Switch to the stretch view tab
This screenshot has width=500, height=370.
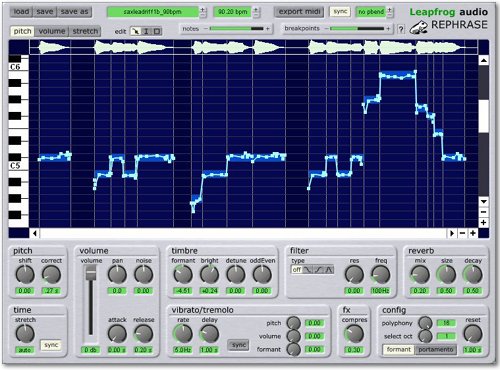[x=85, y=31]
